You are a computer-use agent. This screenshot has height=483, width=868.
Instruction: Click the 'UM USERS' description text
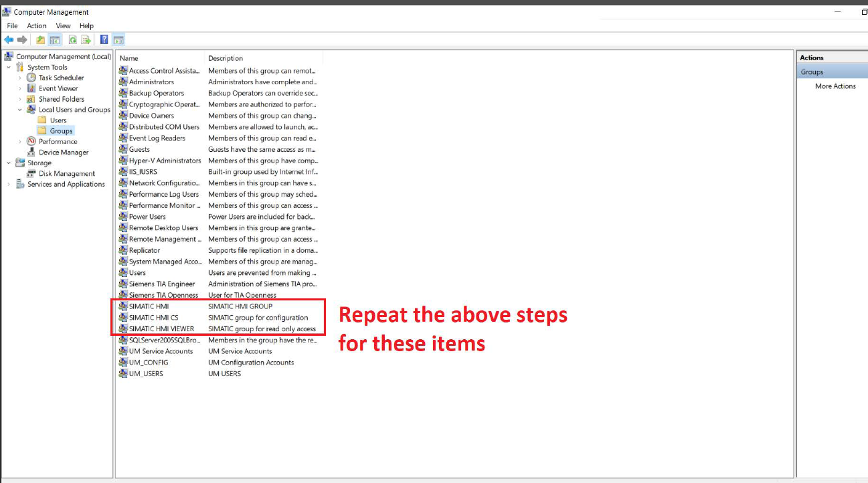coord(225,374)
